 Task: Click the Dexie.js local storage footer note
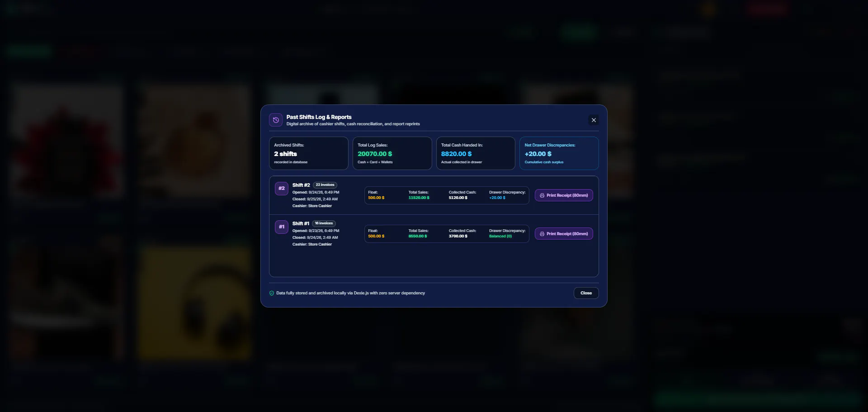click(x=350, y=293)
